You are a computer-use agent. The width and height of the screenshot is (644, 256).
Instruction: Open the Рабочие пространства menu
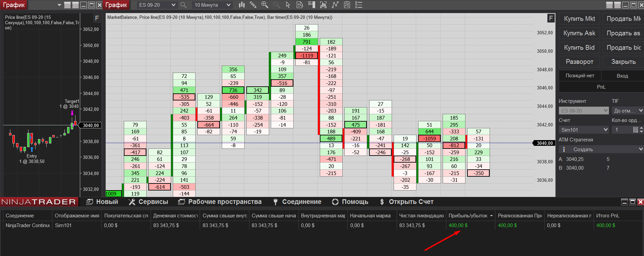click(x=220, y=202)
